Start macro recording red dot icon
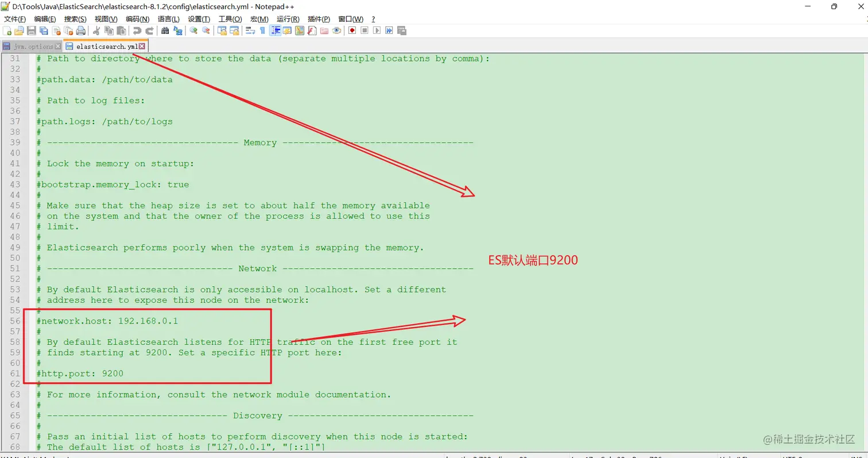The width and height of the screenshot is (868, 458). point(352,30)
